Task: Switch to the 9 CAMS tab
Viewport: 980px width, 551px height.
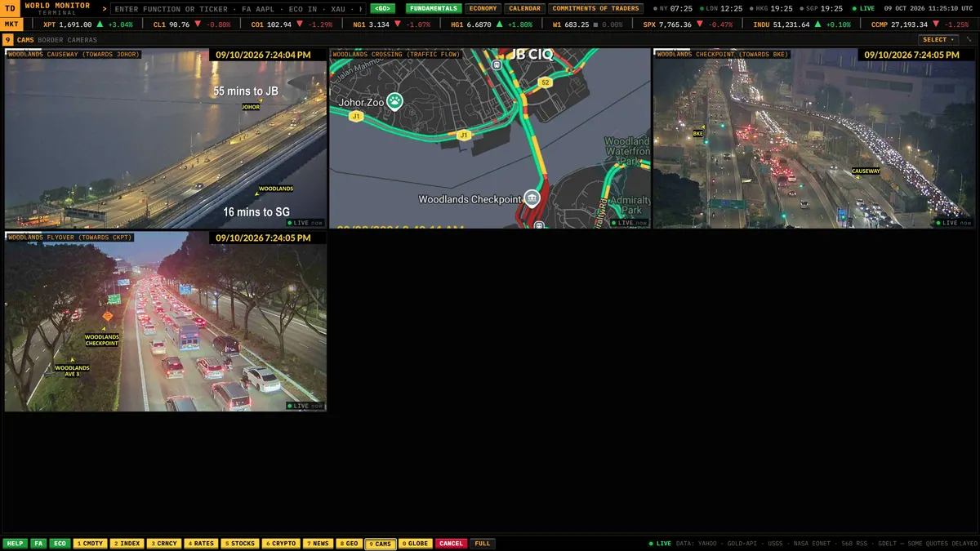Action: pyautogui.click(x=381, y=544)
